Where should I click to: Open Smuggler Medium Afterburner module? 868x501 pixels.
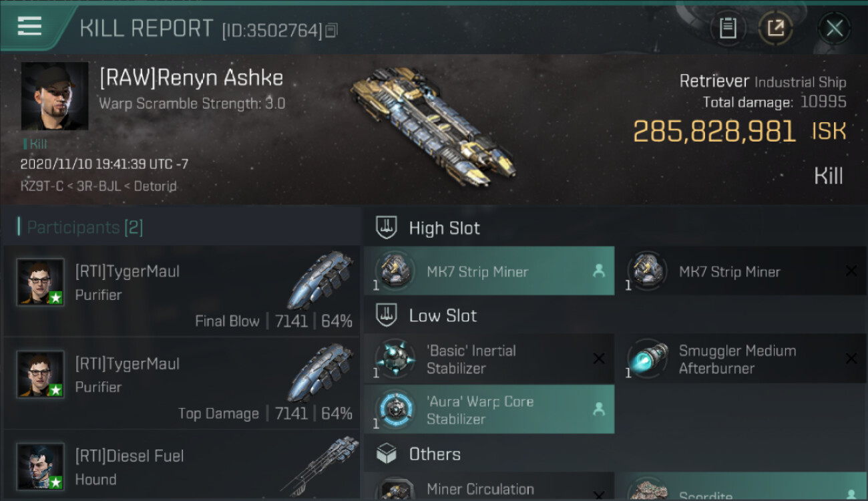[742, 359]
